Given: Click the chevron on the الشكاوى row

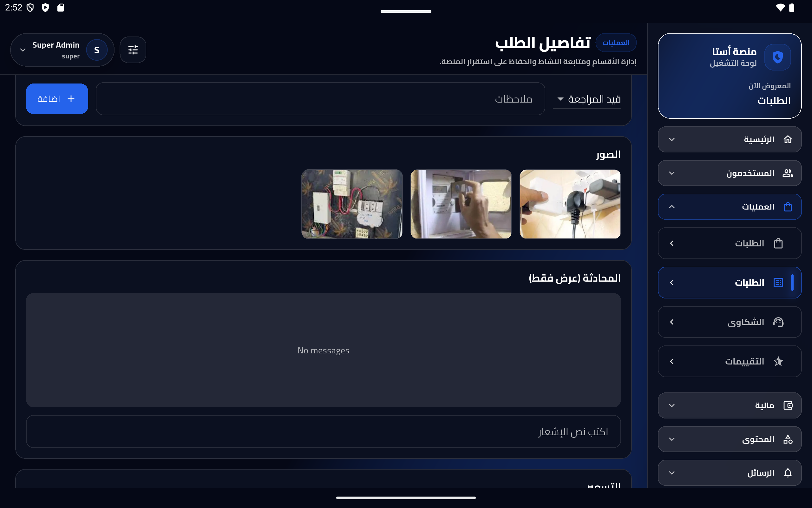Looking at the screenshot, I should click(671, 322).
